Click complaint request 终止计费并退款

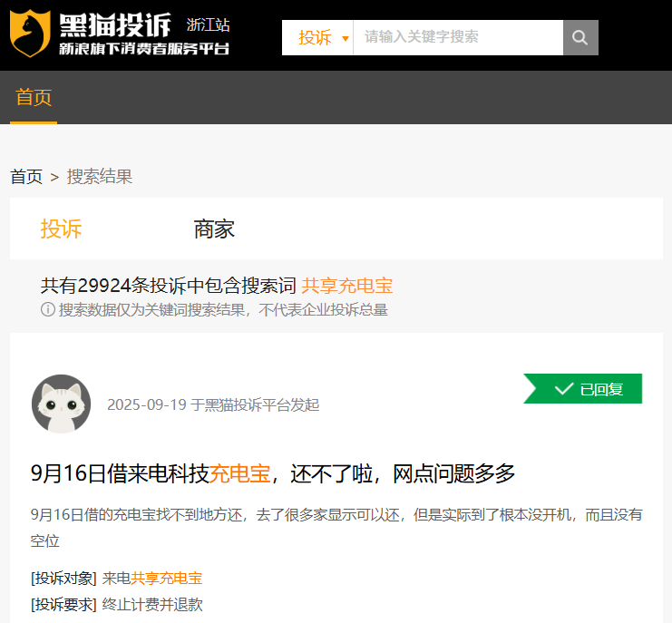[x=152, y=604]
